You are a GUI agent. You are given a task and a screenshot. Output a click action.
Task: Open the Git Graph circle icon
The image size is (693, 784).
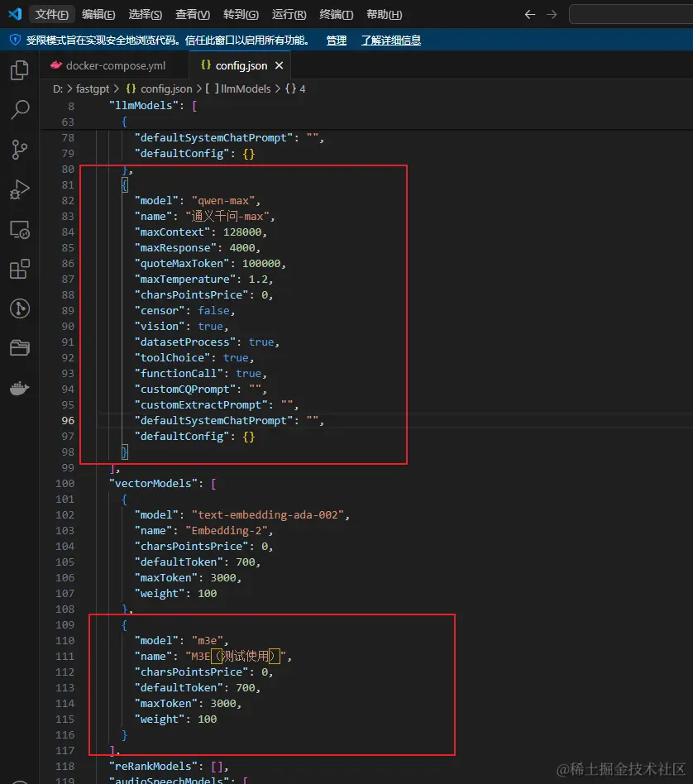pos(20,308)
